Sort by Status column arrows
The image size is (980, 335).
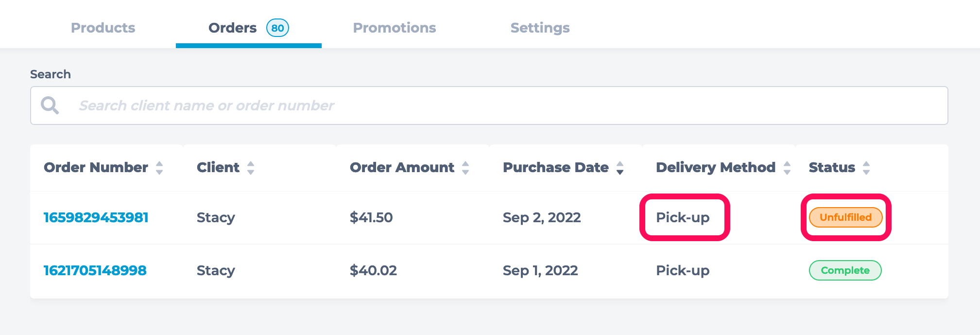pos(866,168)
